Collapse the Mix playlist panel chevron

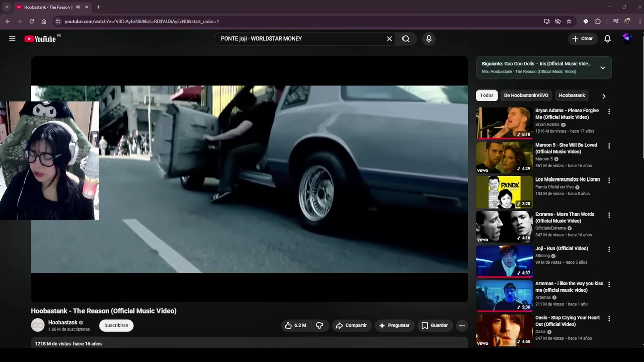pos(603,68)
